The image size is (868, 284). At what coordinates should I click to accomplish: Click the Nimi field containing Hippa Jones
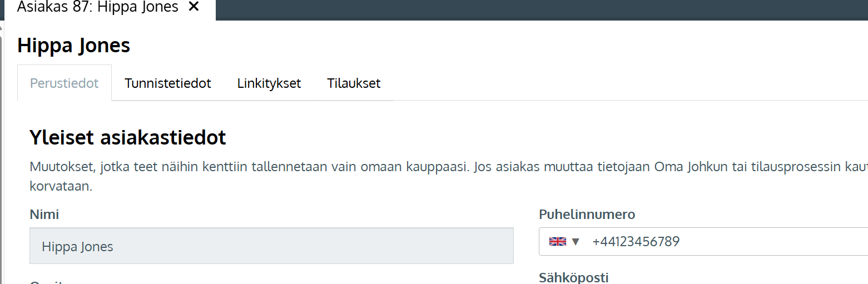click(271, 246)
